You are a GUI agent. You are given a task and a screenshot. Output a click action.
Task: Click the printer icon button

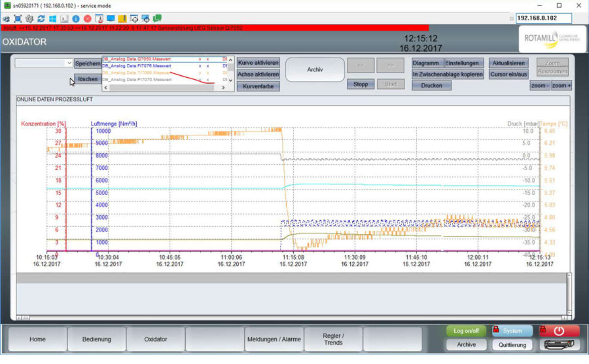click(559, 345)
